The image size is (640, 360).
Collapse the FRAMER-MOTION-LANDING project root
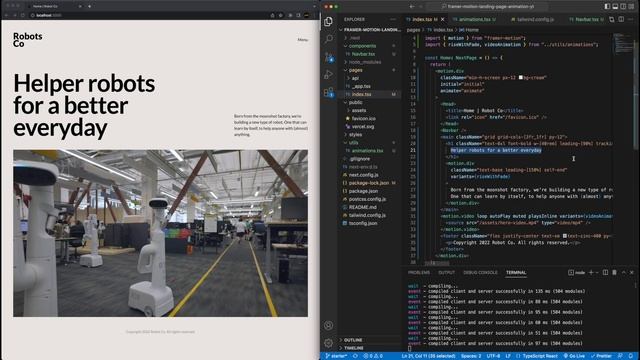(x=371, y=30)
